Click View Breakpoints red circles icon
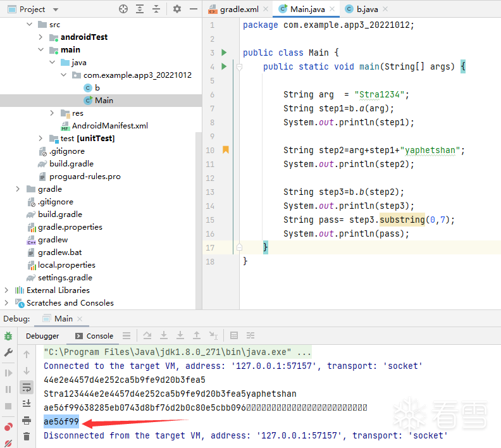Image resolution: width=501 pixels, height=448 pixels. [8, 426]
